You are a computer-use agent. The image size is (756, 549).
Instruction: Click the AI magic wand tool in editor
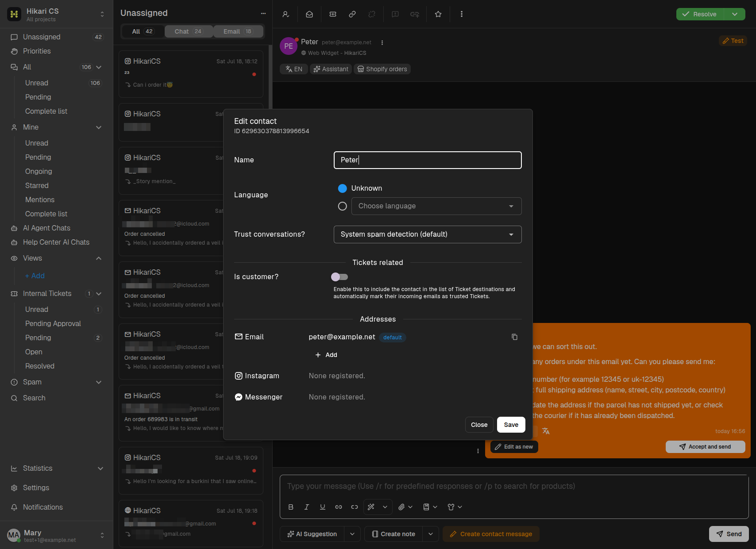pos(371,507)
